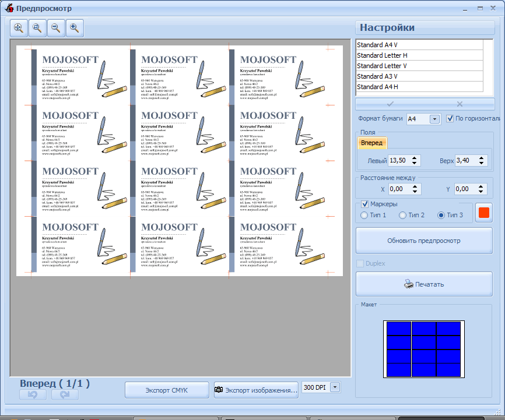Viewport: 505px width, 420px height.
Task: Click the pan-zoom magnifier tool icon
Action: (19, 28)
